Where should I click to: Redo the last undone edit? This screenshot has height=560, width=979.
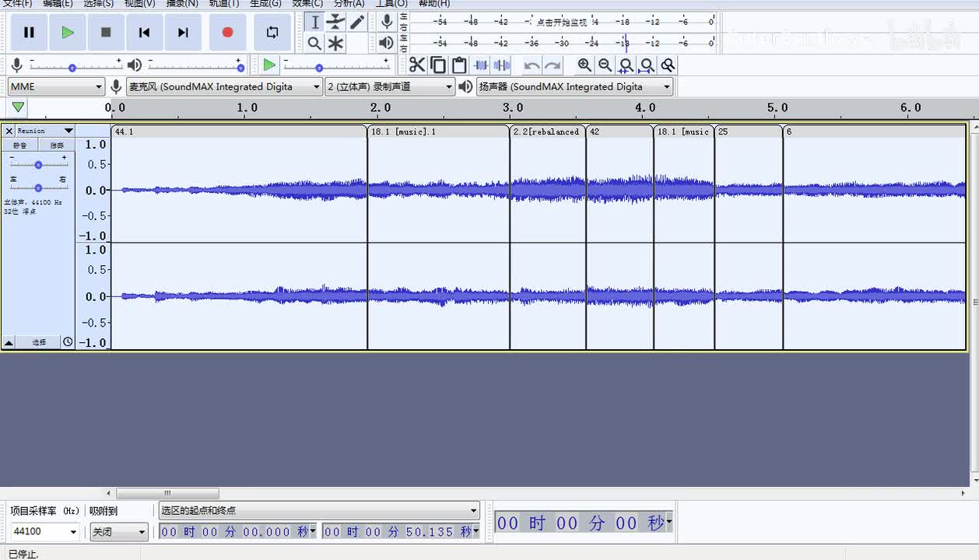click(553, 65)
